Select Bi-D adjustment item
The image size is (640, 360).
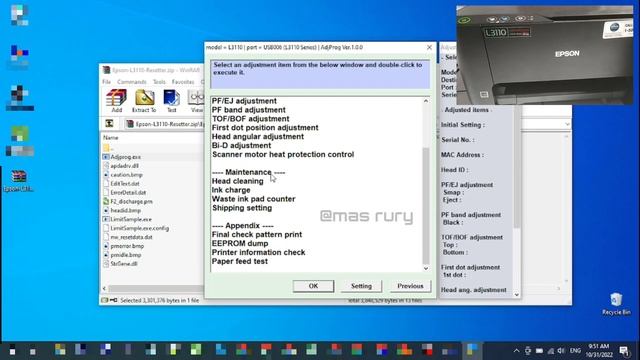(241, 146)
